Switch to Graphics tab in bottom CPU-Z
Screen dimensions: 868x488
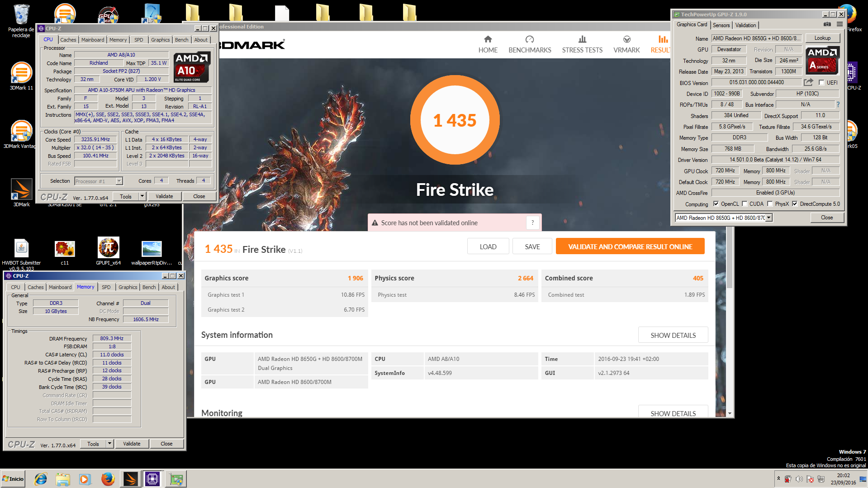pos(128,287)
